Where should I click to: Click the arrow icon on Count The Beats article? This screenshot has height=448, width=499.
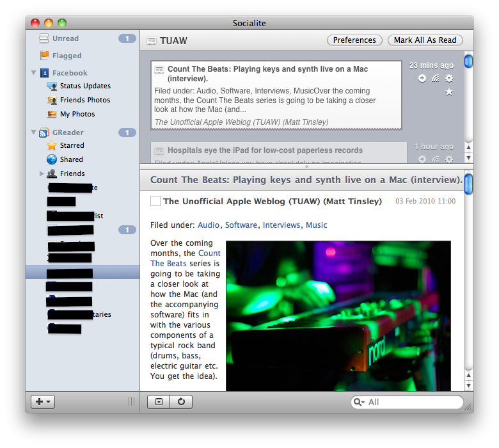pyautogui.click(x=422, y=79)
